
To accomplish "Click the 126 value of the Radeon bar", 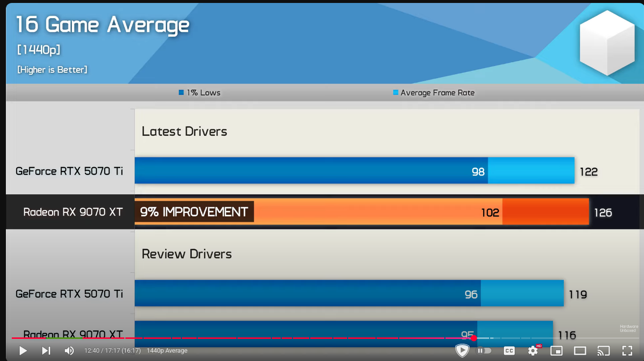I will pyautogui.click(x=603, y=212).
